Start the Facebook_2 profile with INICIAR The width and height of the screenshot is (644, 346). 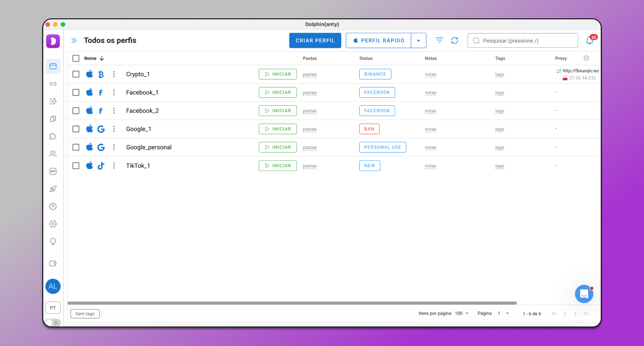(x=278, y=111)
